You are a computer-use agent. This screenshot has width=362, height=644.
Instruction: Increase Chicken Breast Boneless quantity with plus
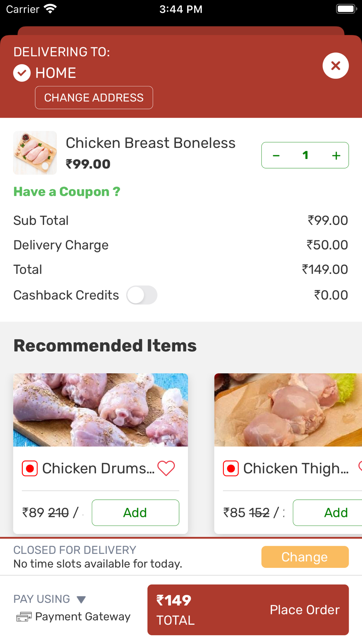click(336, 155)
